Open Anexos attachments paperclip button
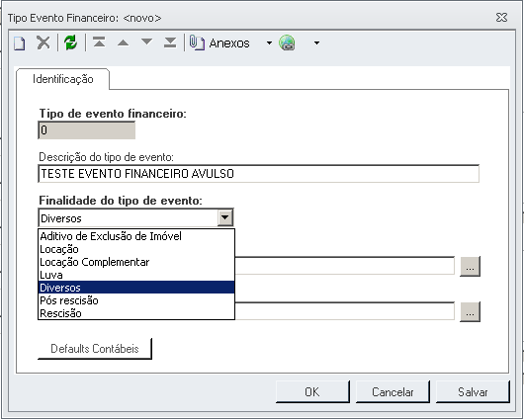The width and height of the screenshot is (524, 420). coord(219,43)
